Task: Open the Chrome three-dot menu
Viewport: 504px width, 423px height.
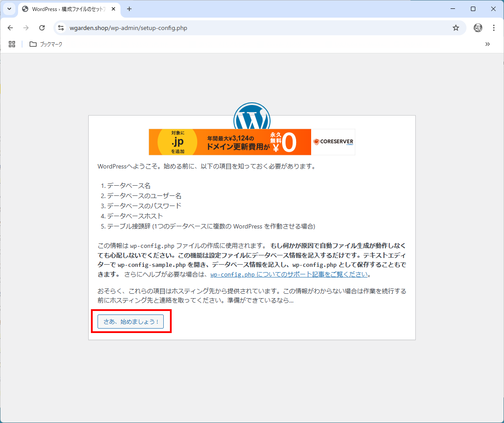Action: (x=494, y=28)
